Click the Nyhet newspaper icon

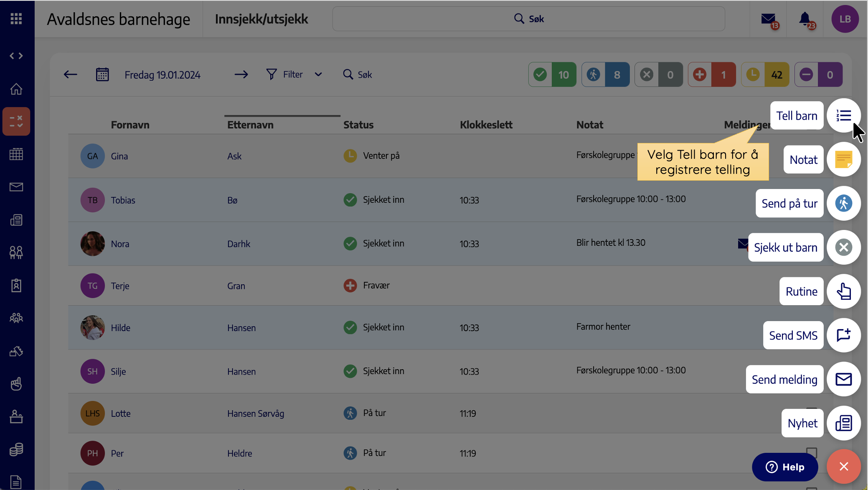click(x=844, y=423)
